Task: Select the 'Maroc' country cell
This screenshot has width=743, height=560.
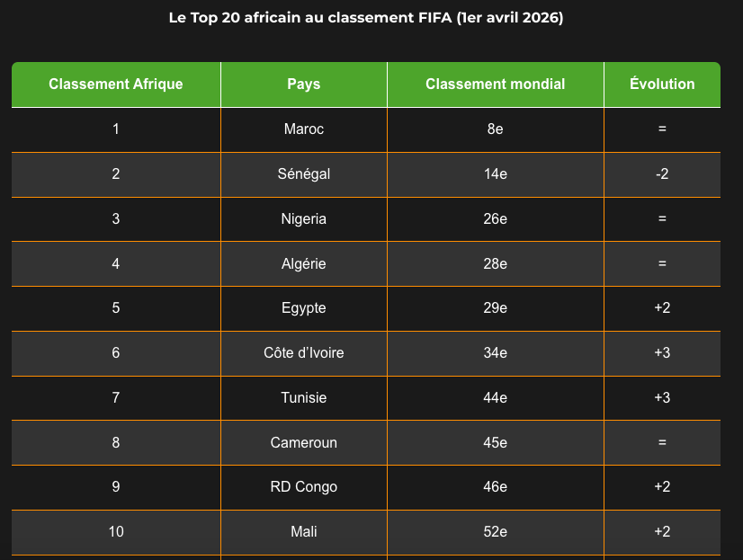Action: click(x=304, y=129)
